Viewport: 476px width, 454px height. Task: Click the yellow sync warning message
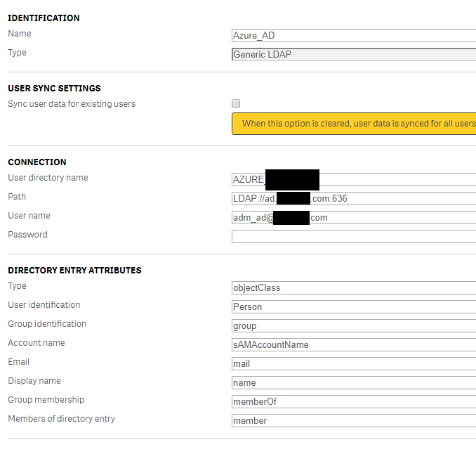(354, 124)
